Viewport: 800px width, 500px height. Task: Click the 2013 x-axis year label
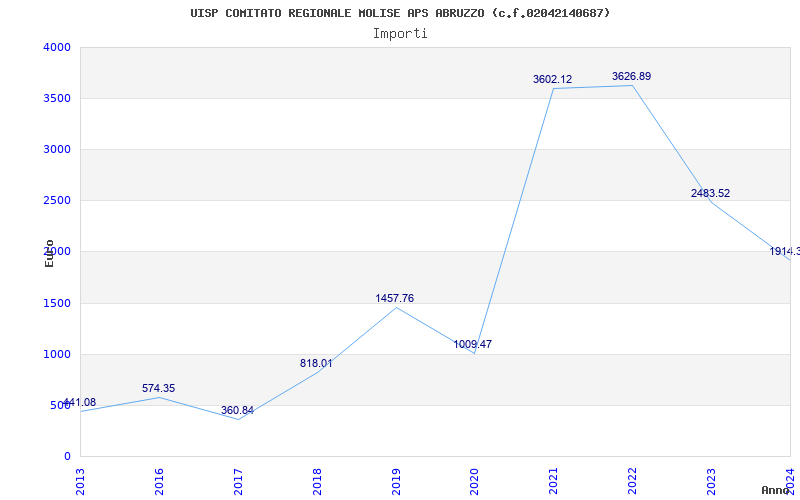tap(80, 482)
